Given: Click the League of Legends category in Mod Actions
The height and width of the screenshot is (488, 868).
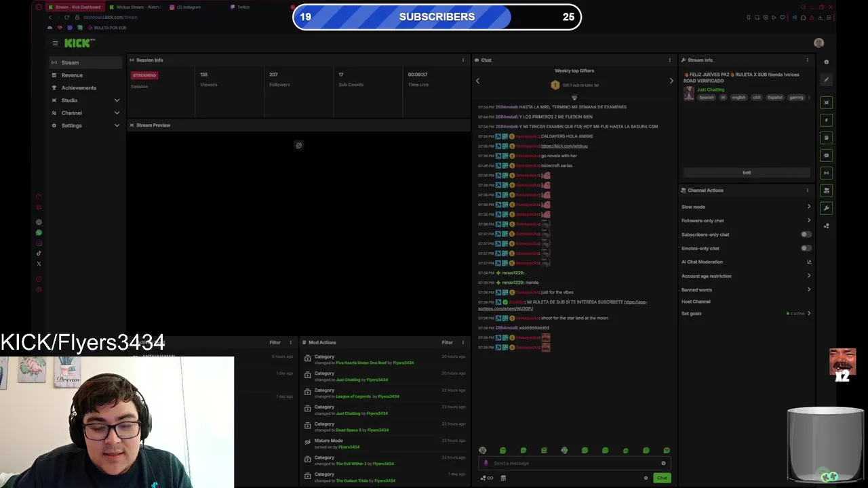Looking at the screenshot, I should coord(353,396).
